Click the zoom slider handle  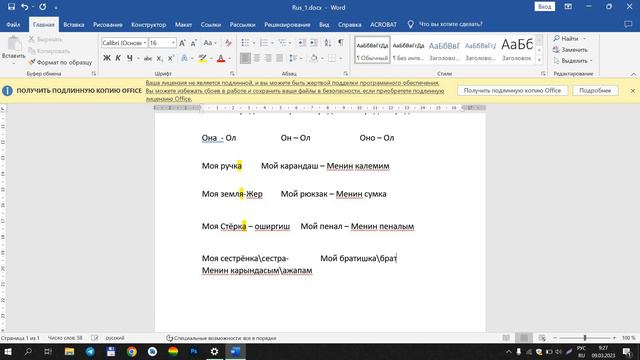pyautogui.click(x=585, y=338)
